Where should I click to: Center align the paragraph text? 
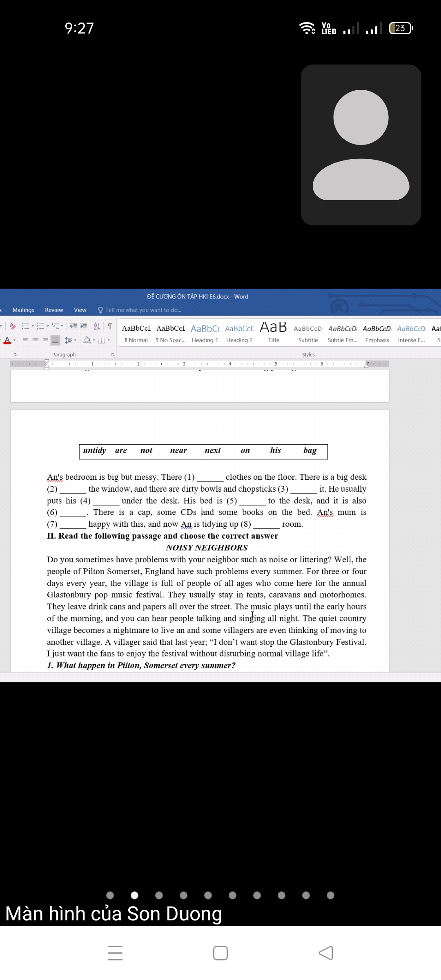pyautogui.click(x=36, y=340)
